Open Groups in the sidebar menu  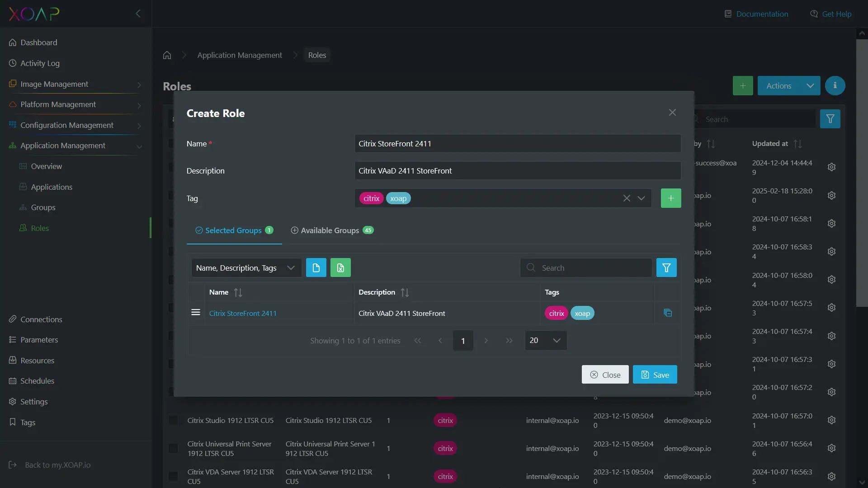click(43, 207)
